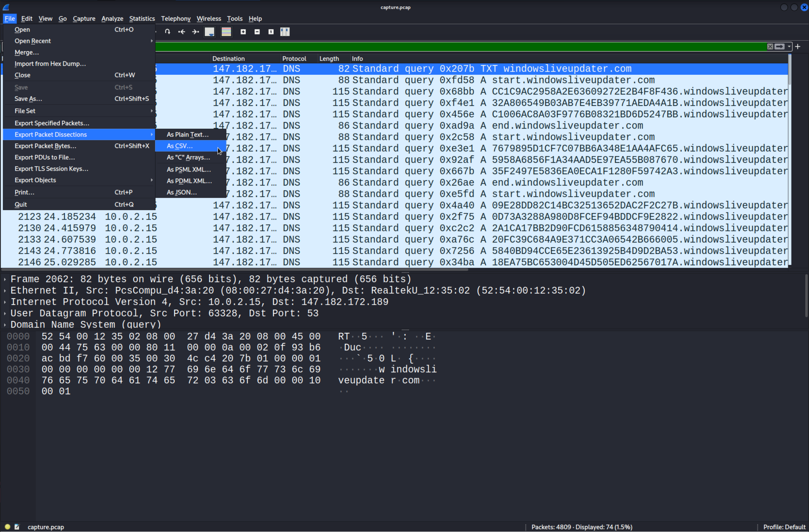The width and height of the screenshot is (809, 532).
Task: Select Export PDUs to File entry
Action: coord(79,157)
